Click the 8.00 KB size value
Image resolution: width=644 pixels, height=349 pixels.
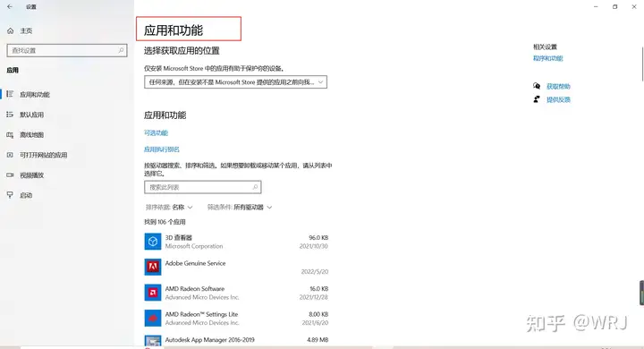[x=318, y=314]
